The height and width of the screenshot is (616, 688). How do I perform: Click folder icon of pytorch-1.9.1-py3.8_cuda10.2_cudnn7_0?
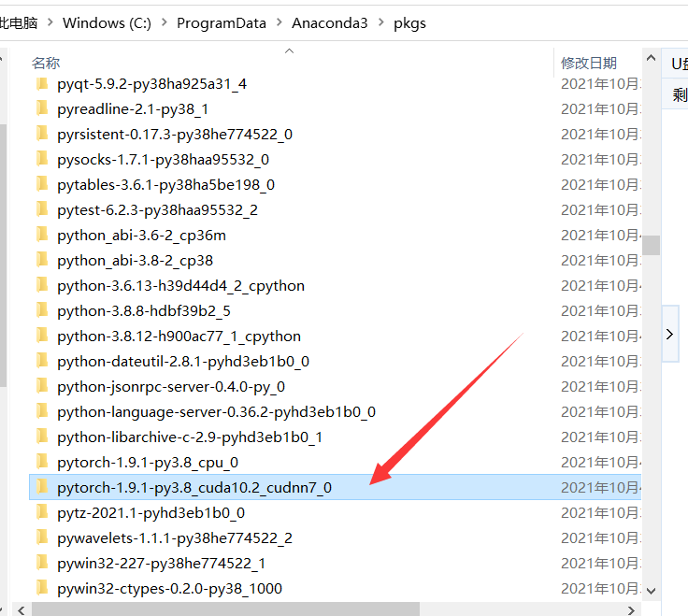42,487
